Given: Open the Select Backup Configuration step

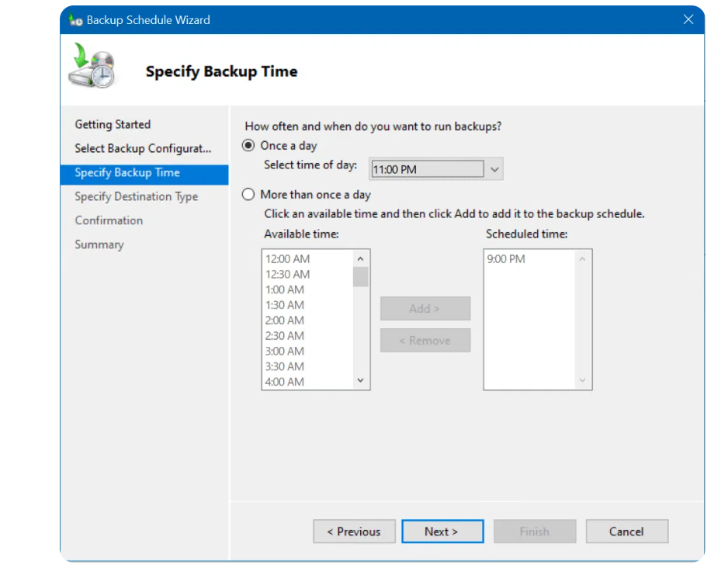Looking at the screenshot, I should point(142,148).
